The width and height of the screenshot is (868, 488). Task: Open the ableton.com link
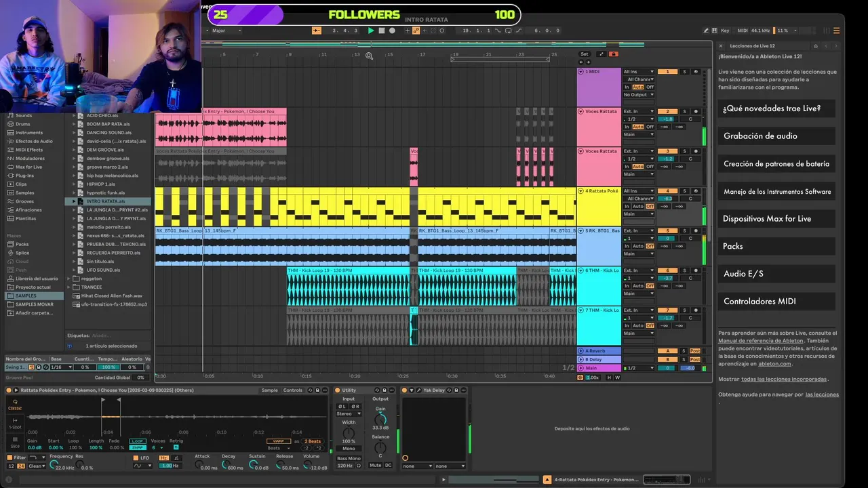click(x=774, y=364)
